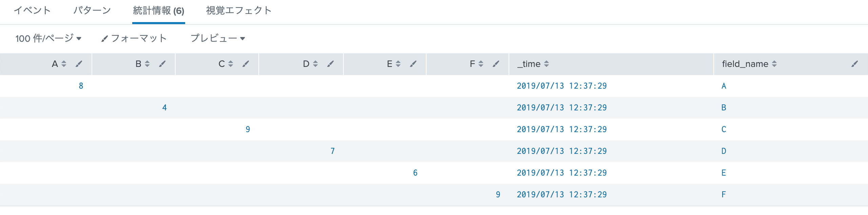Open the 100 件/ページ dropdown
This screenshot has width=868, height=215.
coord(48,38)
